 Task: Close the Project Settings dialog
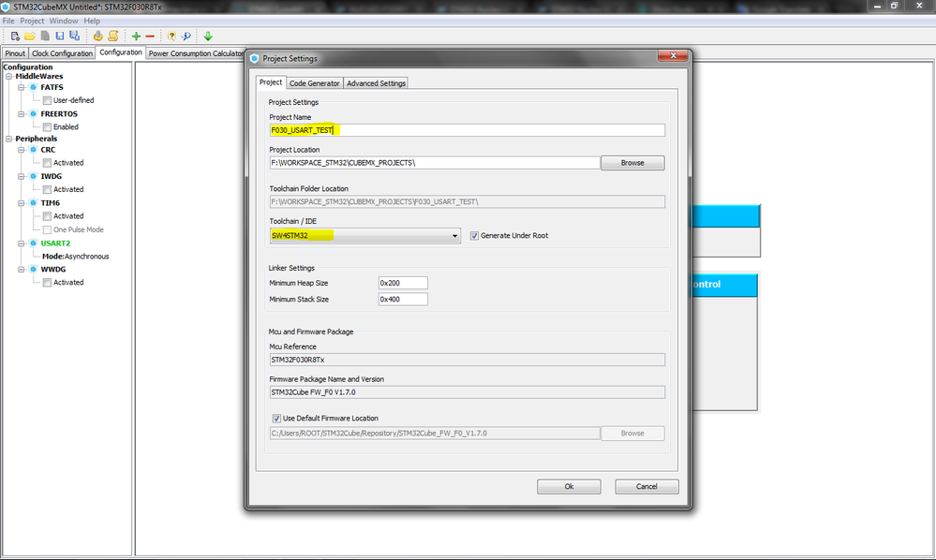(x=673, y=55)
